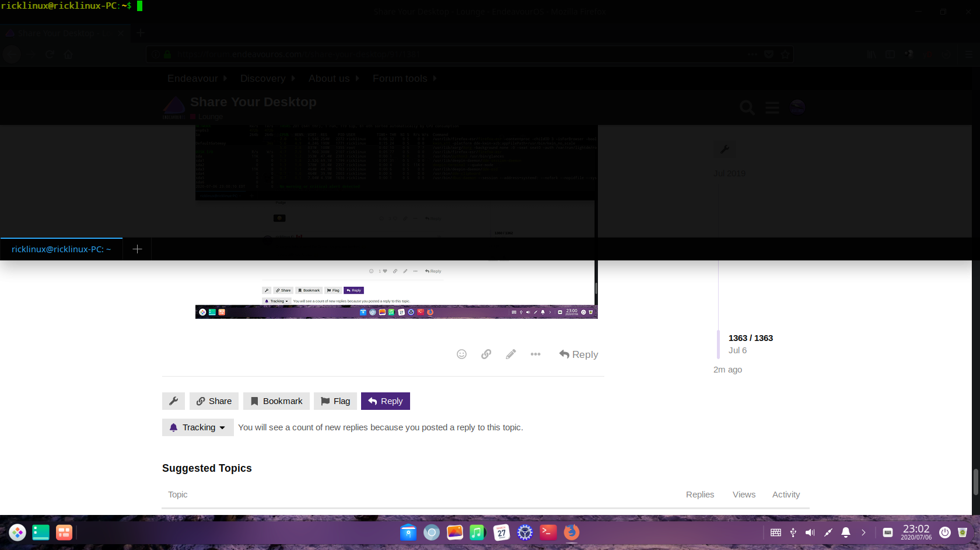980x550 pixels.
Task: Click the purple Reply button
Action: point(386,401)
